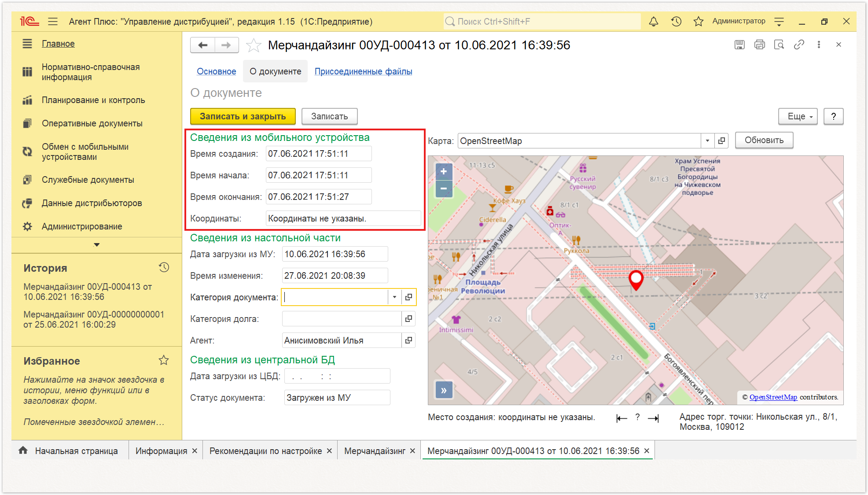Open the Присоединенные файлы link
The width and height of the screenshot is (868, 495).
point(363,71)
